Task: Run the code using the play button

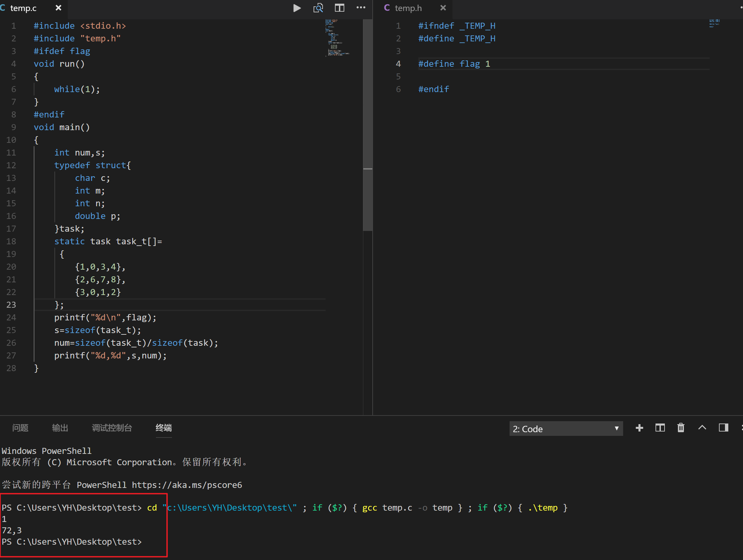Action: point(297,8)
